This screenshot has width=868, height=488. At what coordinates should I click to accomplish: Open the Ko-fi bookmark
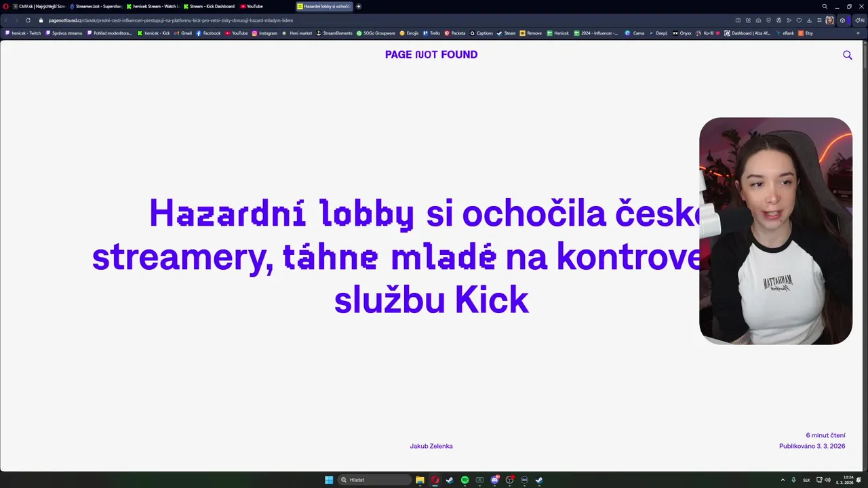click(708, 33)
